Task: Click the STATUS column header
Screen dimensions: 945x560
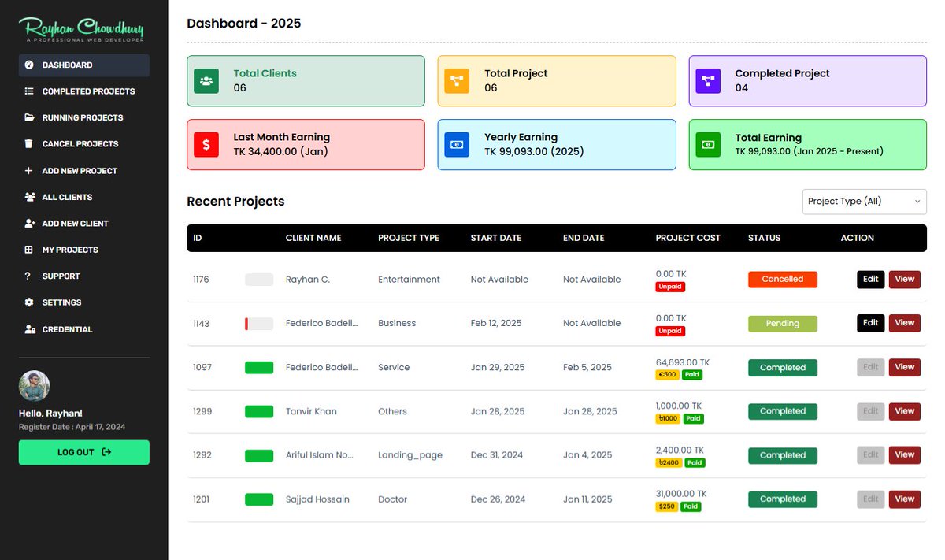Action: click(x=764, y=238)
